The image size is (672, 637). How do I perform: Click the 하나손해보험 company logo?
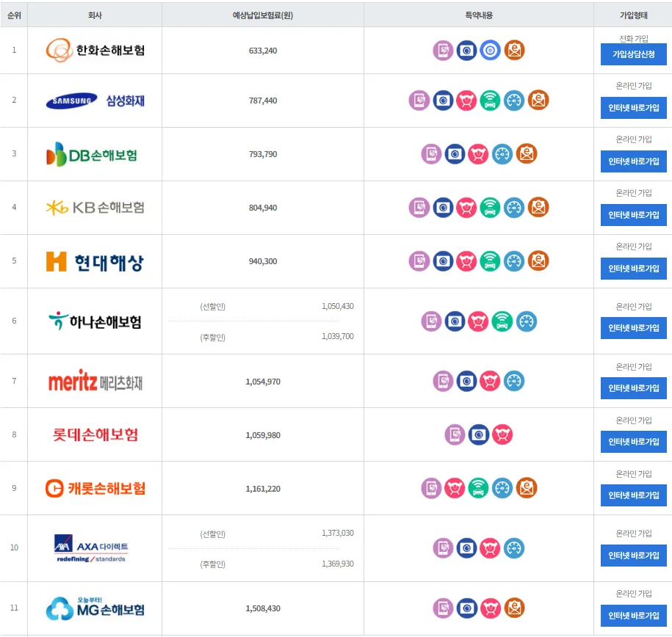click(95, 321)
